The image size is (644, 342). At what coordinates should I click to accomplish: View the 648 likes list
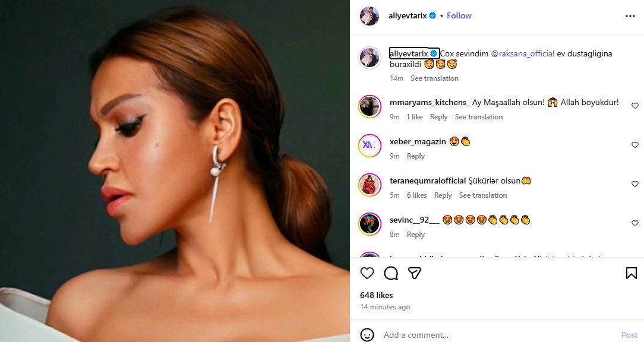click(376, 295)
